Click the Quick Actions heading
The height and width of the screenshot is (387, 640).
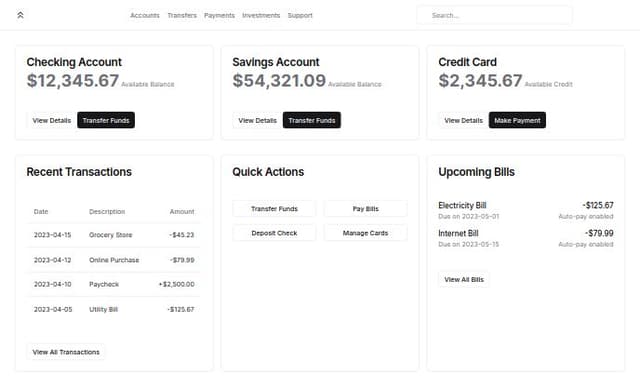(268, 172)
